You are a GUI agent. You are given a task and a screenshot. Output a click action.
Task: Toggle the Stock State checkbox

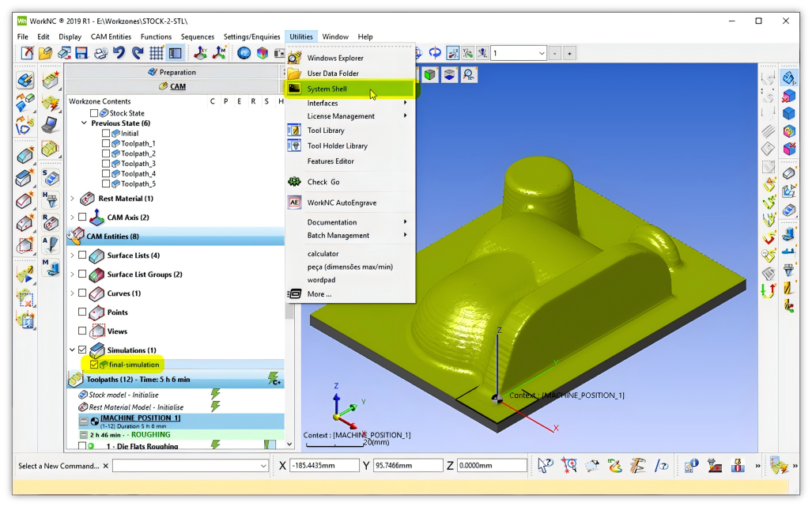click(94, 113)
